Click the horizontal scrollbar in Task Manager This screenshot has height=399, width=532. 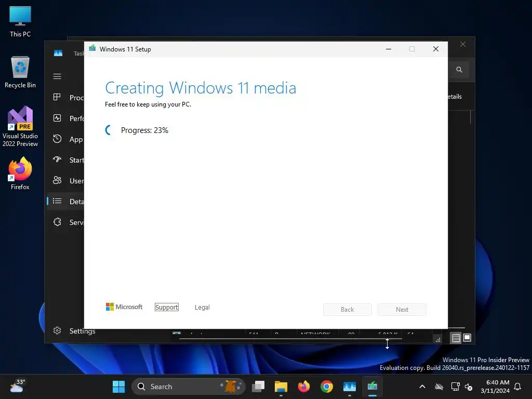290,339
